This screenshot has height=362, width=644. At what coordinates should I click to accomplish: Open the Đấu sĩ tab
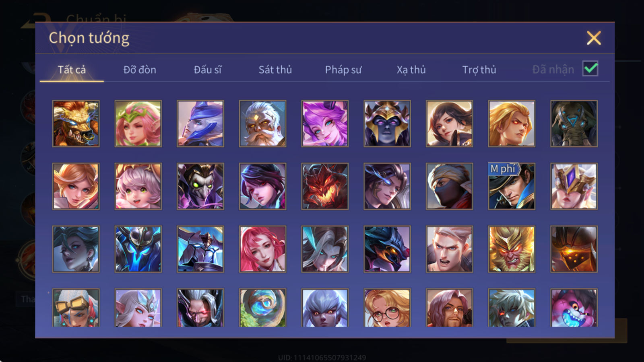pos(208,70)
